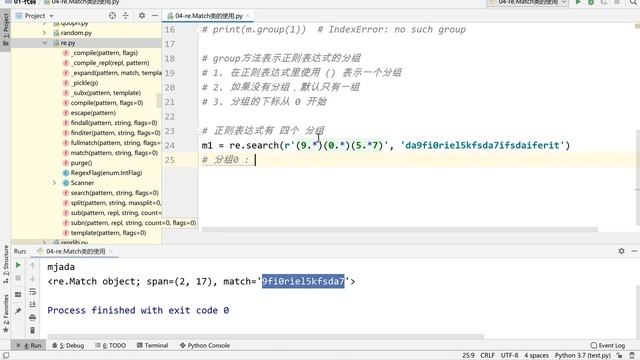640x360 pixels.
Task: Click the trash clear-all icon in Run panel
Action: point(33,330)
